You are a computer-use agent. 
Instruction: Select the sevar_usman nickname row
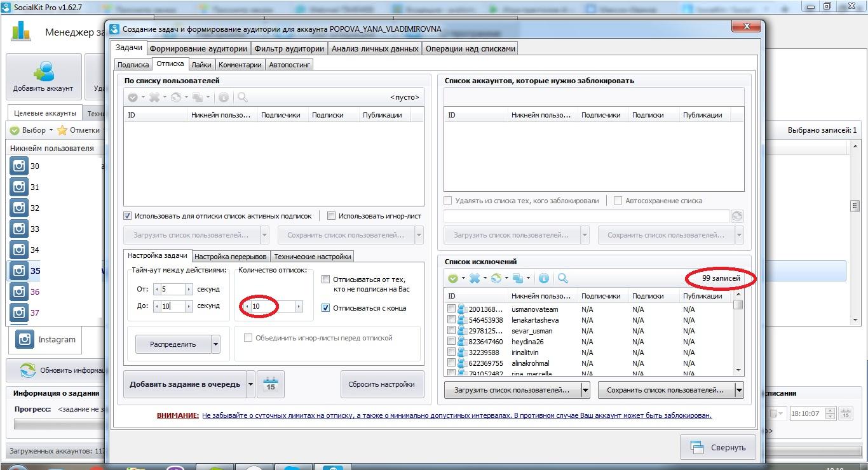[532, 331]
